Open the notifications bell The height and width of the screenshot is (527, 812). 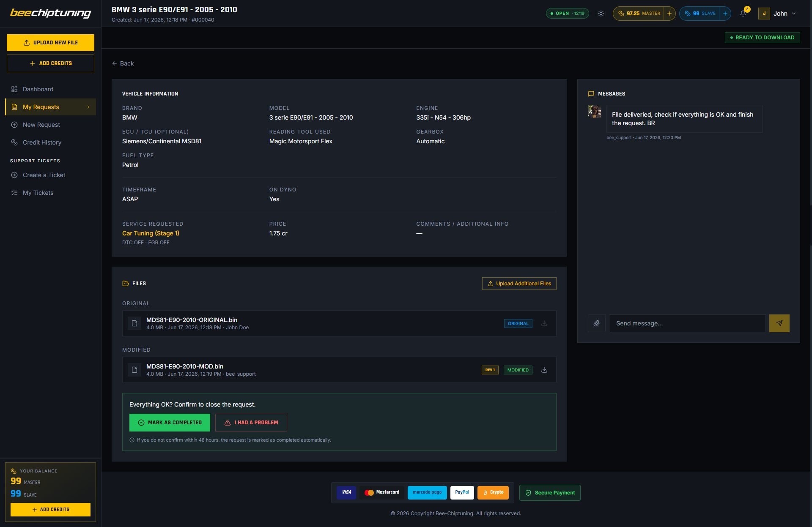coord(743,14)
